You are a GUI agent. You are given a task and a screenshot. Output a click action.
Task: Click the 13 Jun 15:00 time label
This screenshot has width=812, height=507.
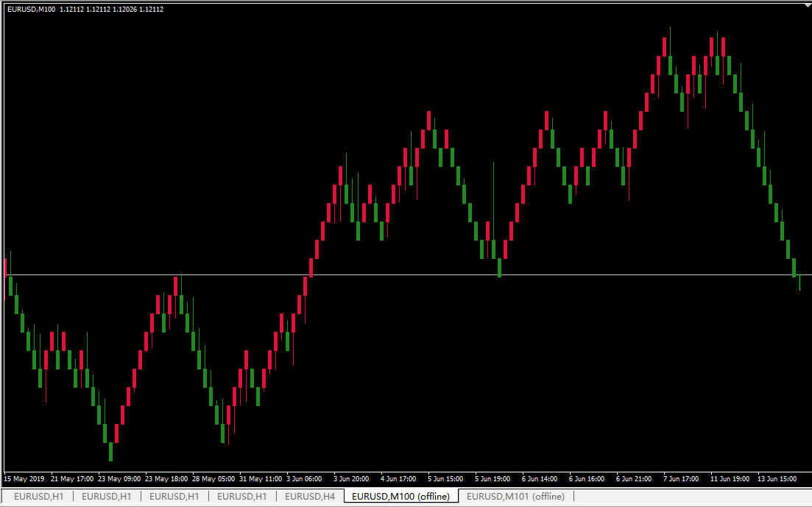(x=775, y=478)
